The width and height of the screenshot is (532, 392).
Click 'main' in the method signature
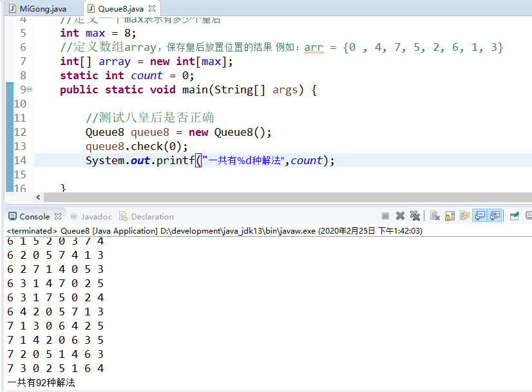195,90
